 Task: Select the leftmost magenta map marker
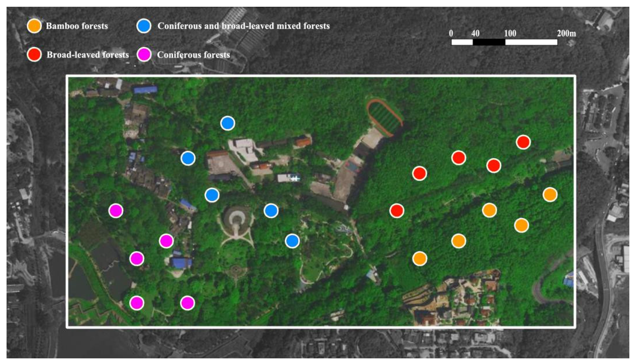116,211
